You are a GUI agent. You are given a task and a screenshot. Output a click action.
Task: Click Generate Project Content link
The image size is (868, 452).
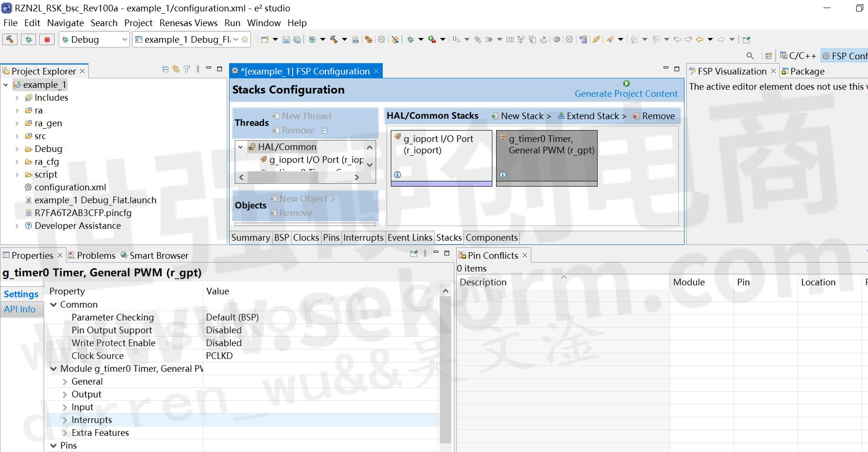point(626,94)
